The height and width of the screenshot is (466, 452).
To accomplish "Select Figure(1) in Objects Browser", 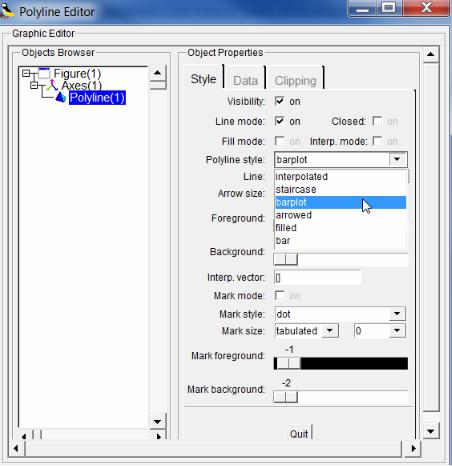I will tap(77, 73).
